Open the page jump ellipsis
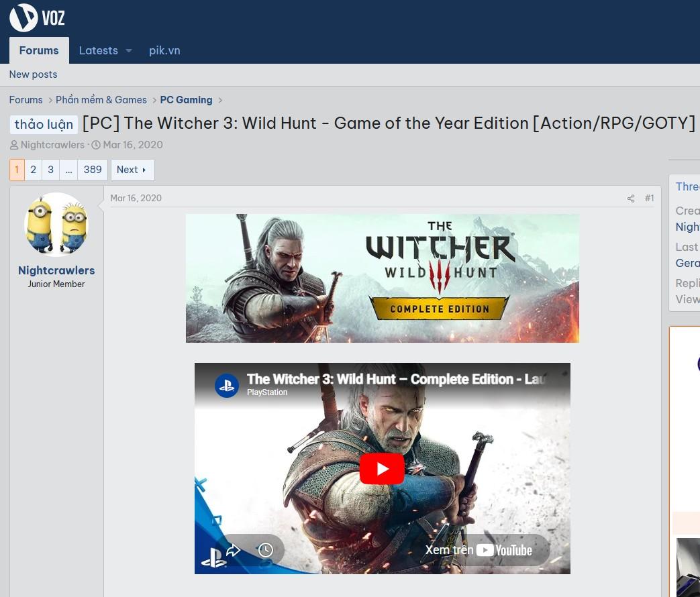 tap(68, 170)
